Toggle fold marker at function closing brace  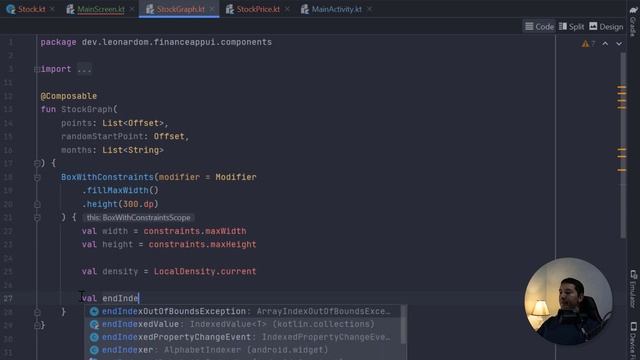coord(37,325)
